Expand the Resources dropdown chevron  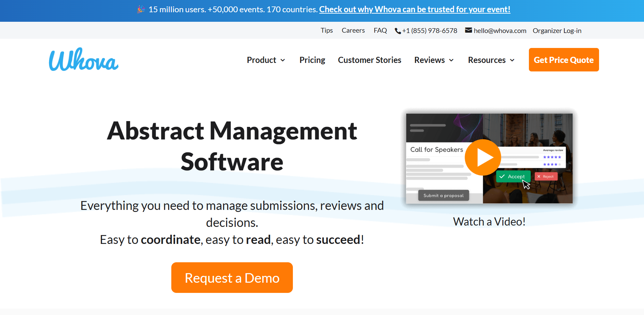[512, 60]
